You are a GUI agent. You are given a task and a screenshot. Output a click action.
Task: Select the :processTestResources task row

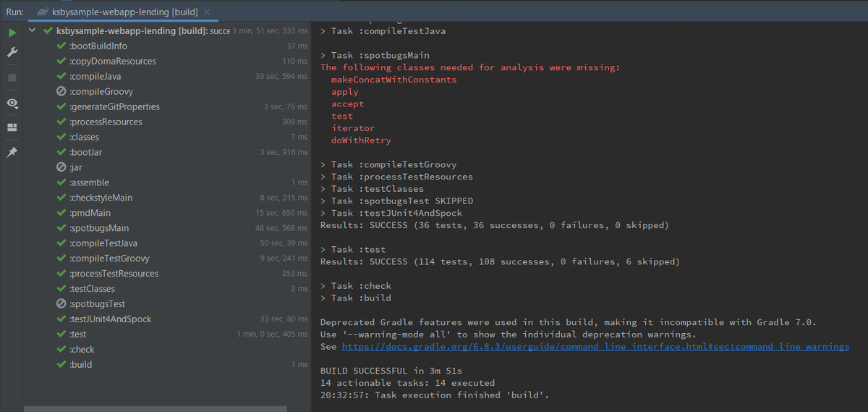pos(169,274)
